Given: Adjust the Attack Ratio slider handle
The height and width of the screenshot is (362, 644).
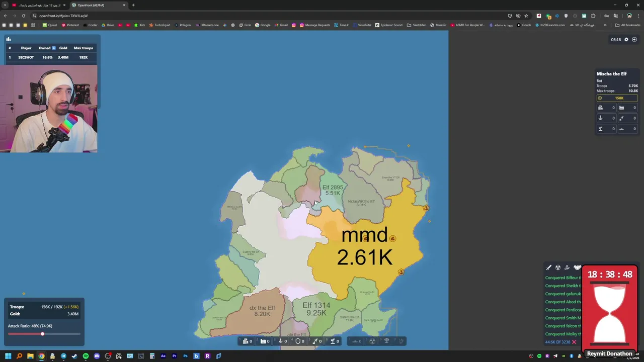Looking at the screenshot, I should [x=42, y=334].
